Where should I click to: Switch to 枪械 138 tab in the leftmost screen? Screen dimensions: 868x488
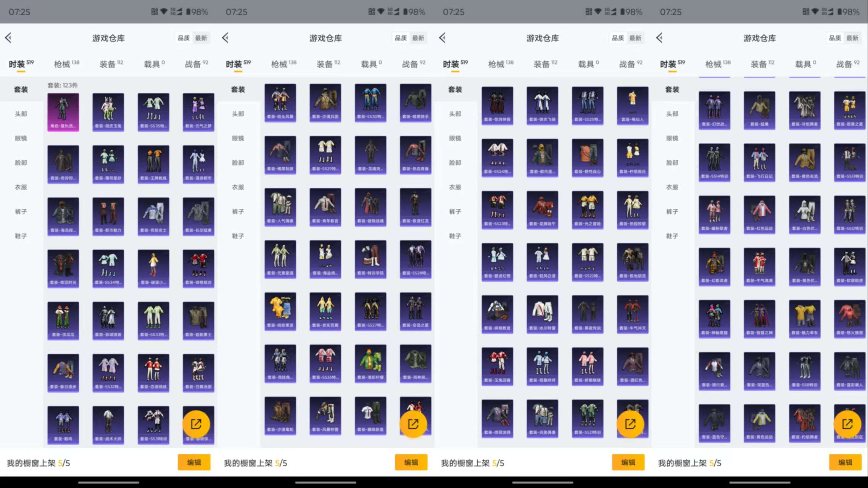click(x=66, y=64)
